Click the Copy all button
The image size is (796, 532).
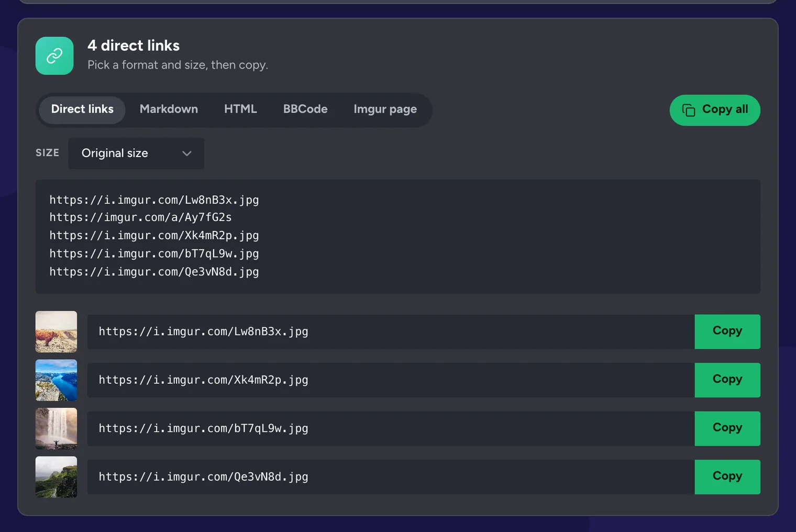[x=715, y=110]
